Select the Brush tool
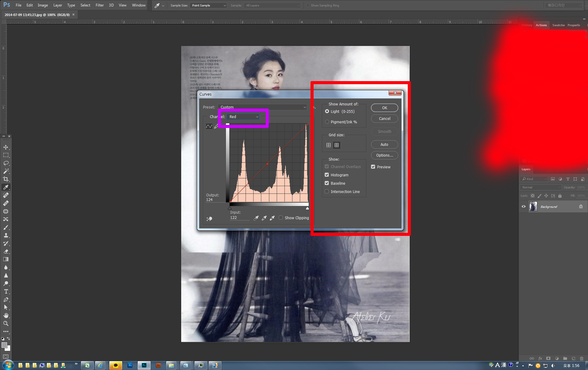588x370 pixels. pyautogui.click(x=6, y=227)
